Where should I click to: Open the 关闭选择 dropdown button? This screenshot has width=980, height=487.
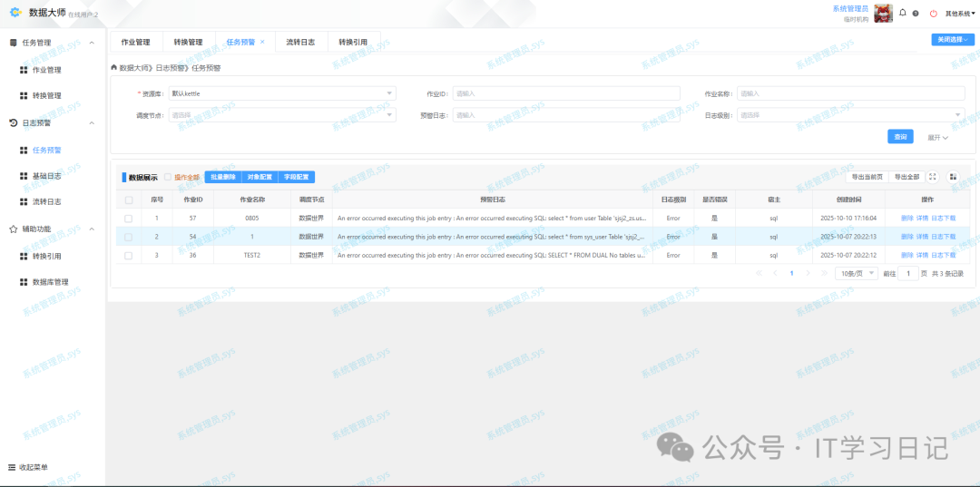[953, 39]
